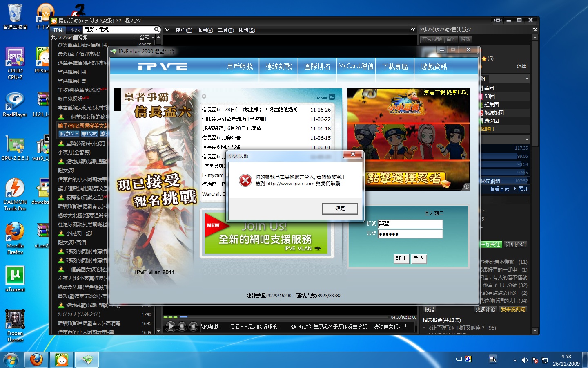Click the PPS compact mode title-bar icon

coord(498,20)
